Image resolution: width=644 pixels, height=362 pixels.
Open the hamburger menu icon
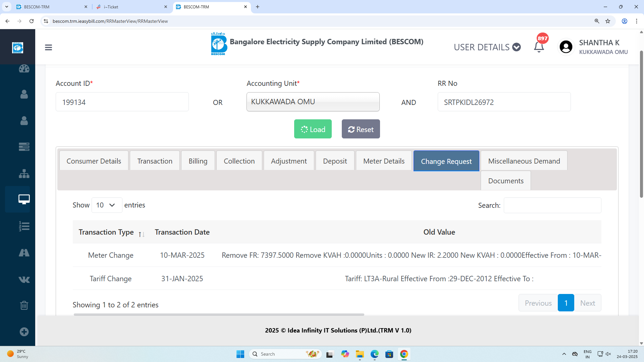[x=48, y=47]
